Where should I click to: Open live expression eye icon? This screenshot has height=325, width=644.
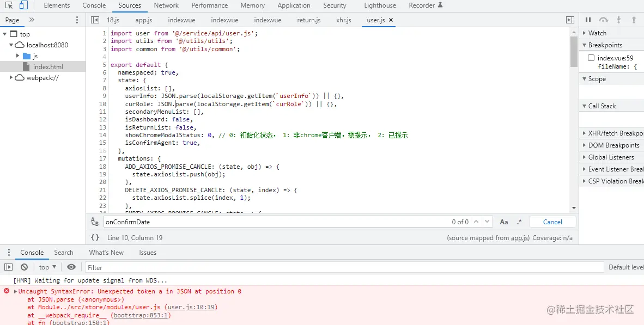(x=71, y=267)
